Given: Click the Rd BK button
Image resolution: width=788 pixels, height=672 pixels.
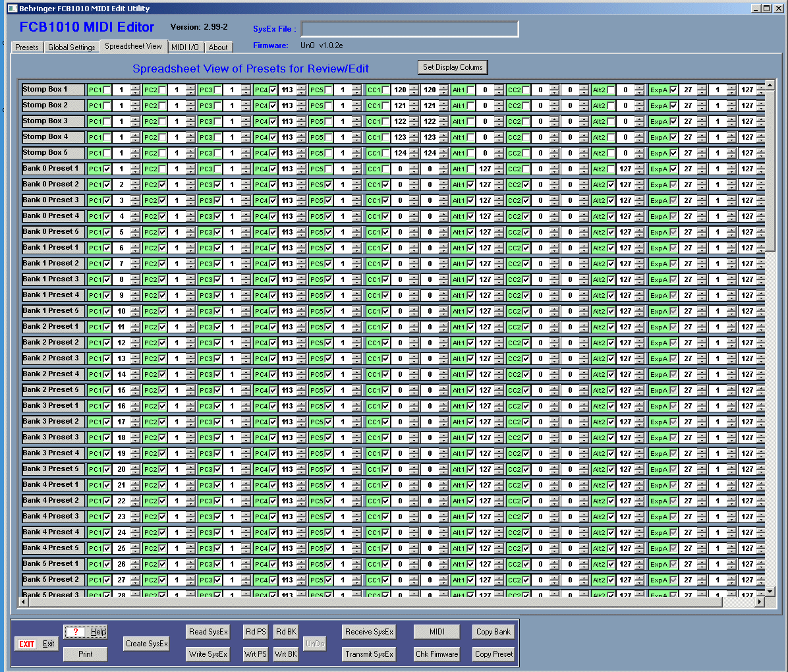Looking at the screenshot, I should pos(286,632).
